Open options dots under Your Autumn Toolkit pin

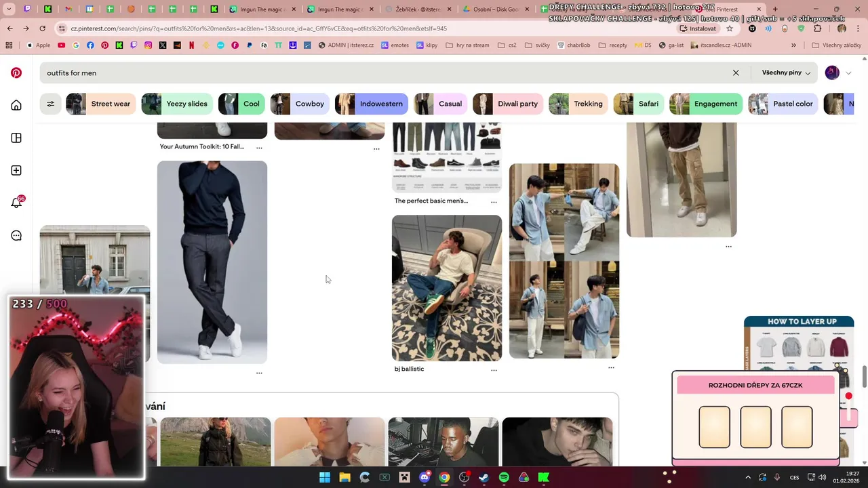(259, 147)
